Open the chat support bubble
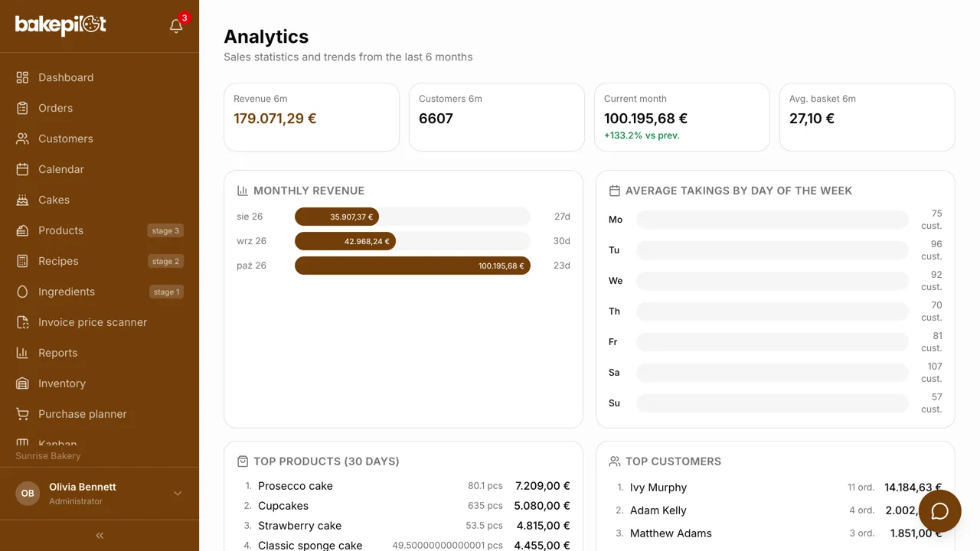Viewport: 980px width, 551px height. (940, 511)
